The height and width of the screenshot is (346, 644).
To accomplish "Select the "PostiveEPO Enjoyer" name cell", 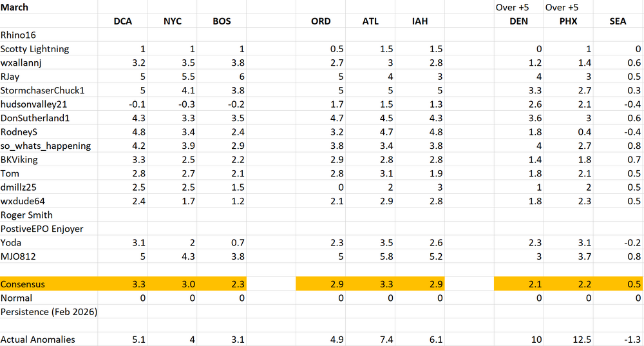I will coord(42,229).
